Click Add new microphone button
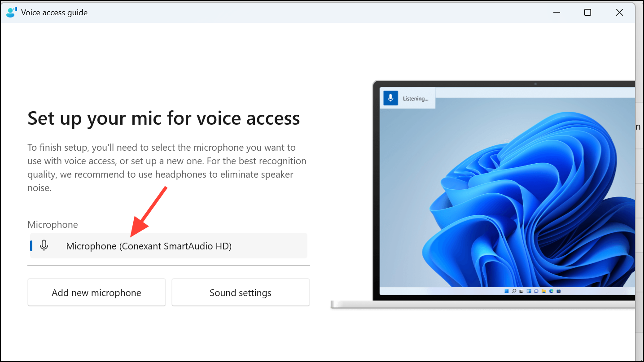 click(x=96, y=292)
